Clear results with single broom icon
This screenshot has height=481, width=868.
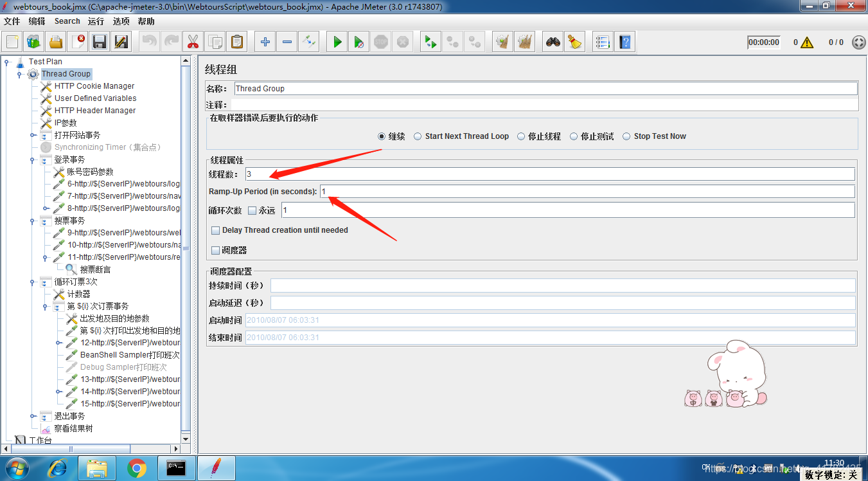coord(503,42)
